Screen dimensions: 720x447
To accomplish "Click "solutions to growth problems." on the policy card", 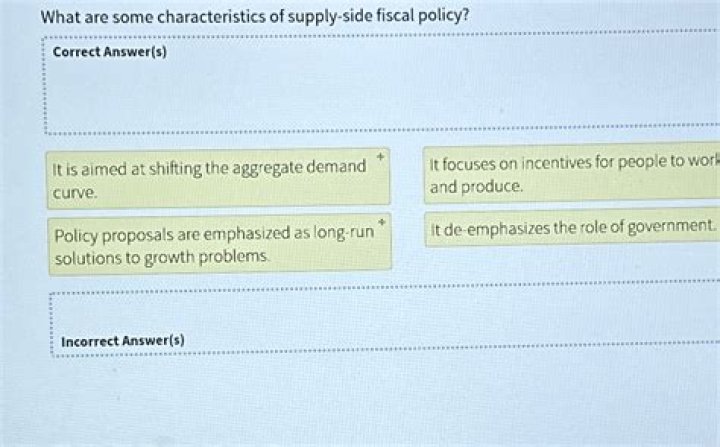I will [162, 257].
